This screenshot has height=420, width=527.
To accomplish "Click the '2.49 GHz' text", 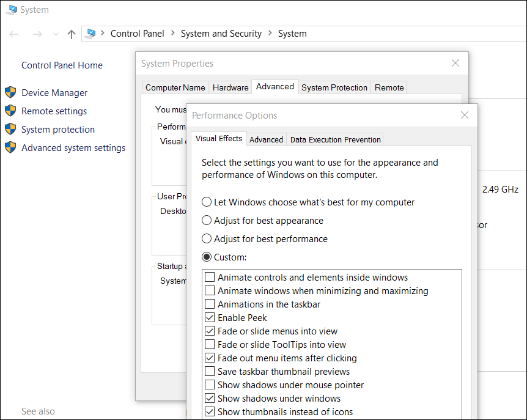I will [500, 189].
